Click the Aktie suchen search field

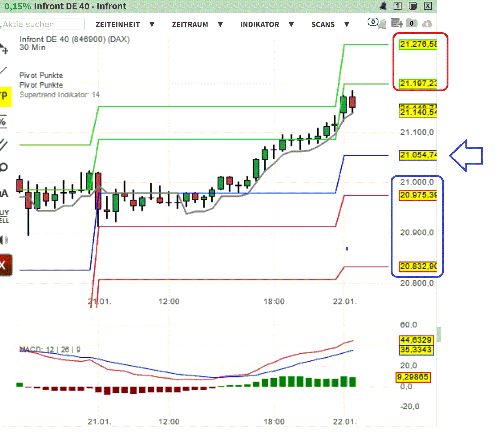pos(42,24)
